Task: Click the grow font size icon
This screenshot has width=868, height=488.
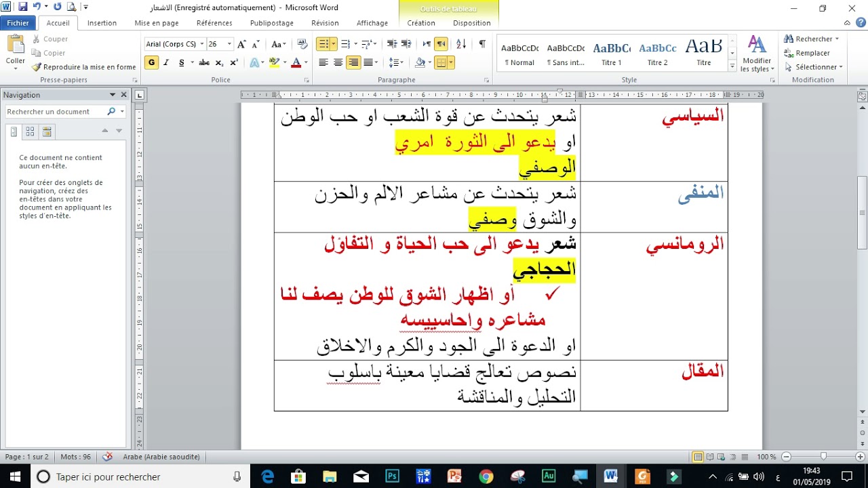Action: pos(242,44)
